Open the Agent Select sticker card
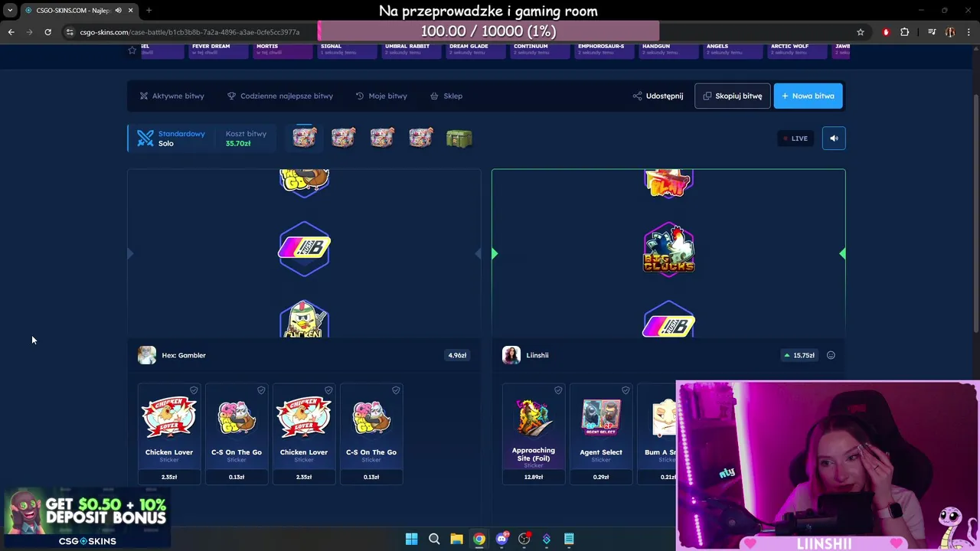This screenshot has width=980, height=551. coord(601,433)
